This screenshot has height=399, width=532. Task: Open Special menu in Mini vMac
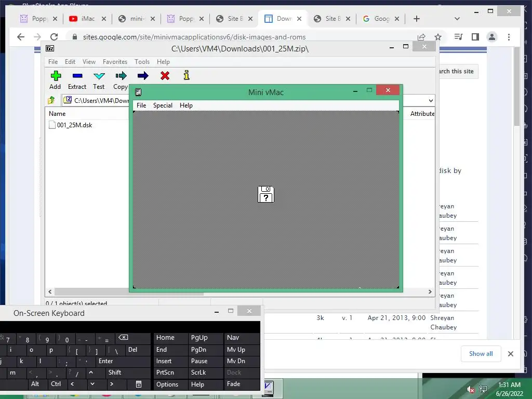pos(163,105)
